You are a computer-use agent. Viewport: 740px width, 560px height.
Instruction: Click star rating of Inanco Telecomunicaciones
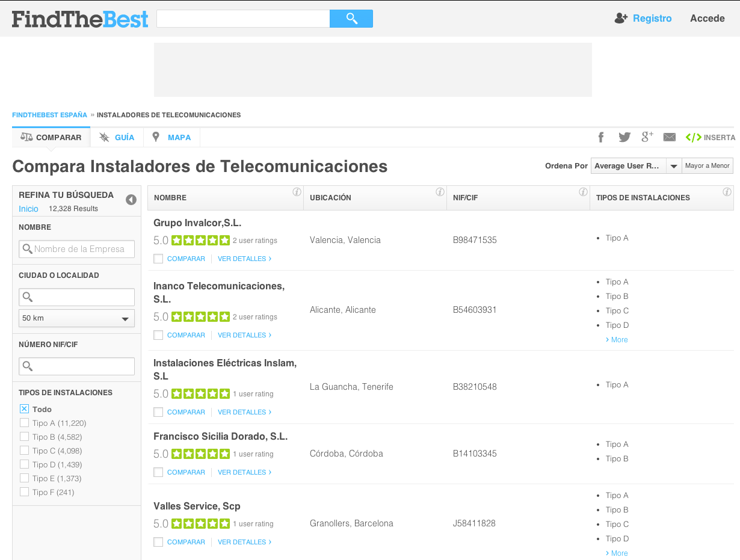pyautogui.click(x=200, y=316)
